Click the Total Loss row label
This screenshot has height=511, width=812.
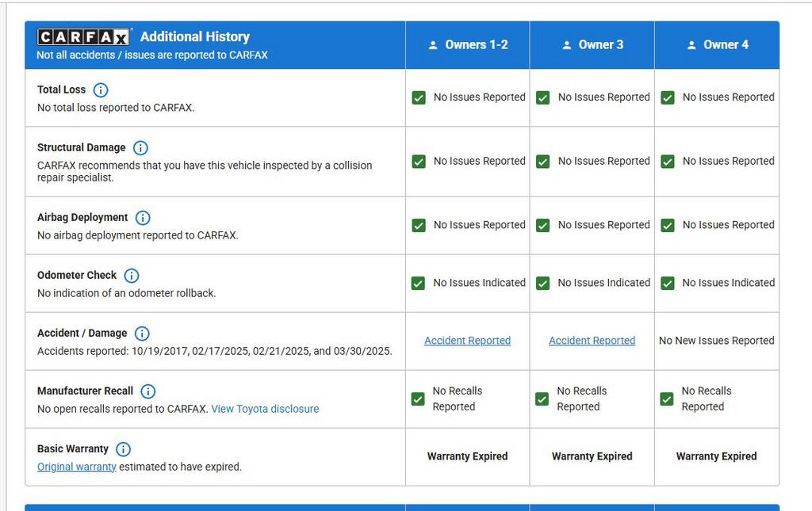pos(62,90)
